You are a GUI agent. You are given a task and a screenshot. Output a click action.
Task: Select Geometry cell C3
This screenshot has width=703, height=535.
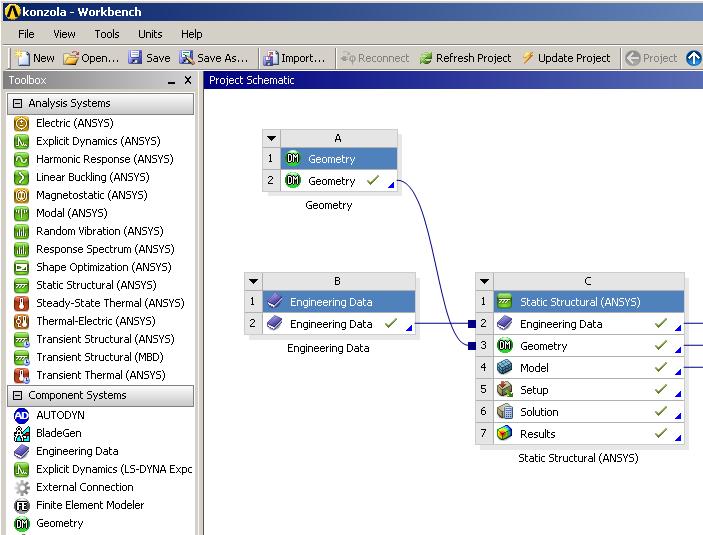(589, 346)
